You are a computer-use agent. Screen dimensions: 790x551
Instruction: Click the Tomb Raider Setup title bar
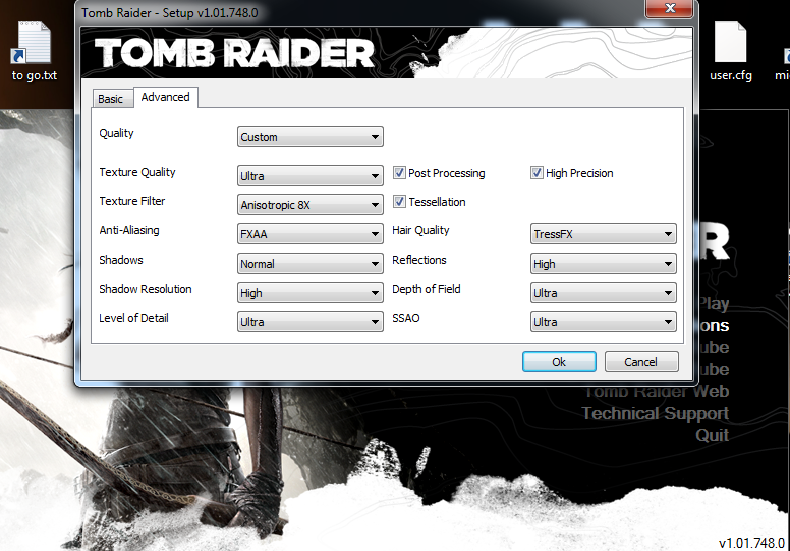click(360, 13)
